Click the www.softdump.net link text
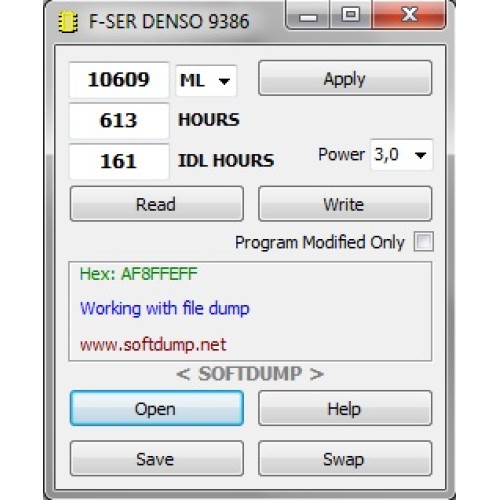 [x=153, y=345]
